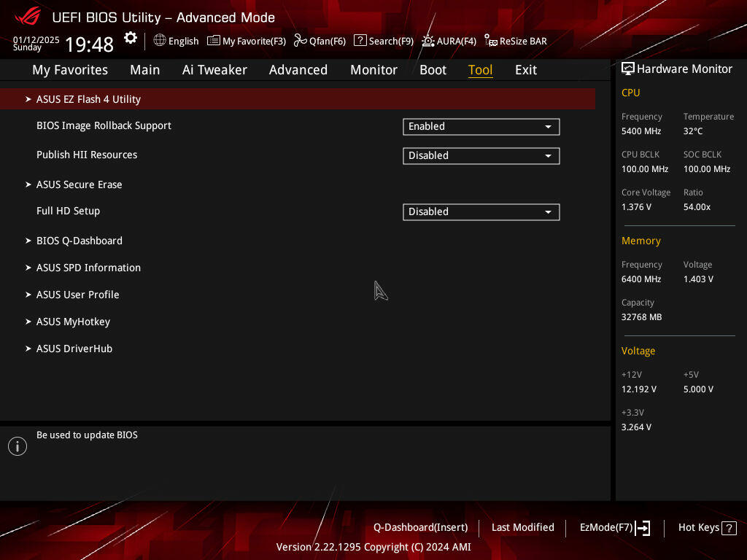Click the version 2.22.1295 copyright line
This screenshot has width=747, height=560.
coord(373,547)
